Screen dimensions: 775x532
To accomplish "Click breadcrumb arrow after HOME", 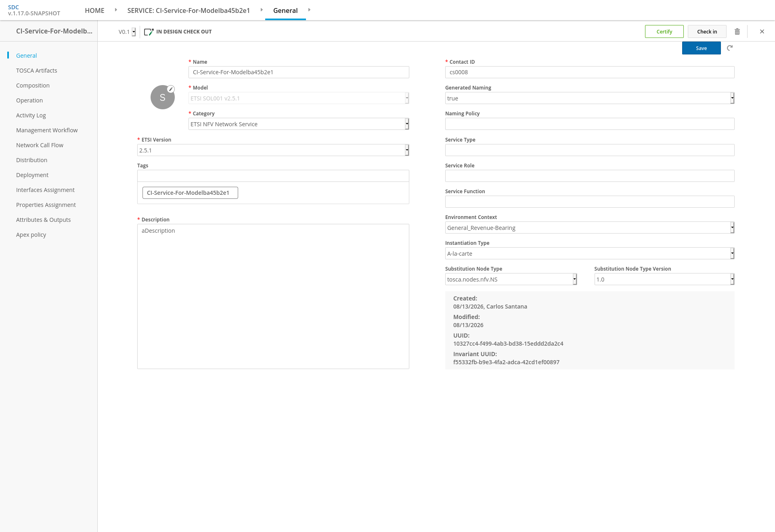I will (116, 10).
